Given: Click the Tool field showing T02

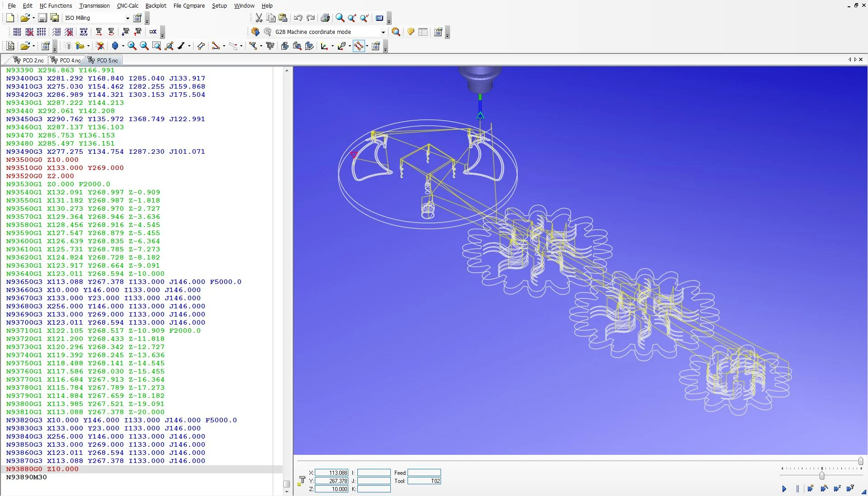Looking at the screenshot, I should pos(424,481).
